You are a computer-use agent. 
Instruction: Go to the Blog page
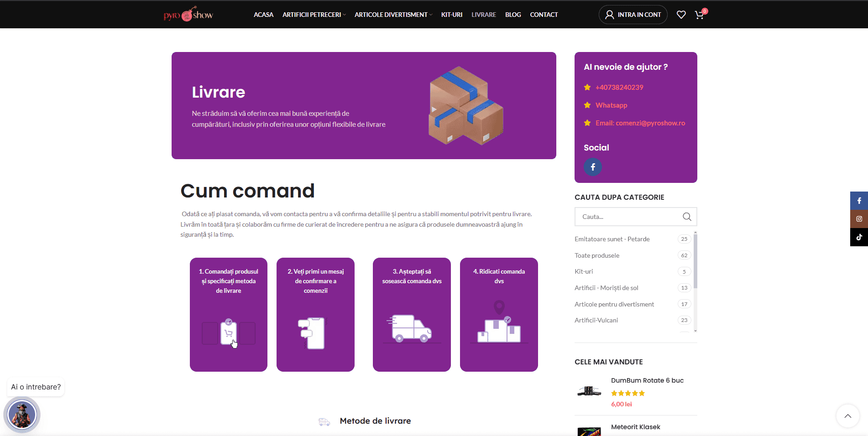pyautogui.click(x=513, y=15)
